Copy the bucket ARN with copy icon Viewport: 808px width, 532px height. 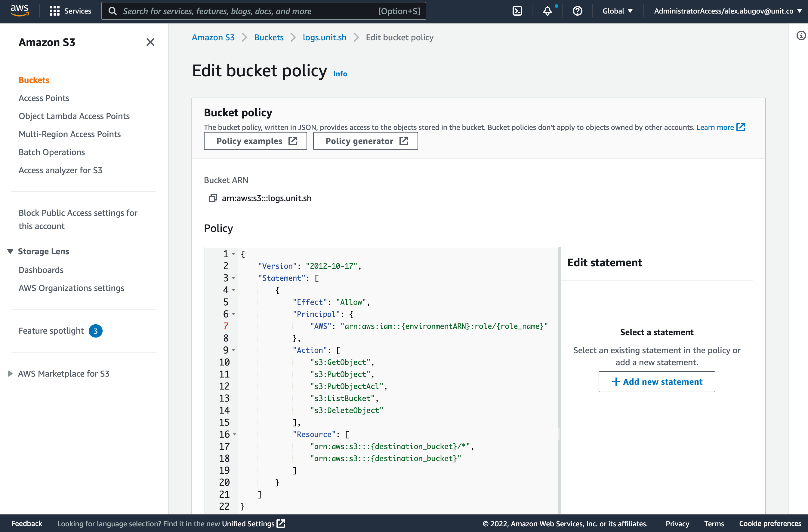click(x=212, y=198)
